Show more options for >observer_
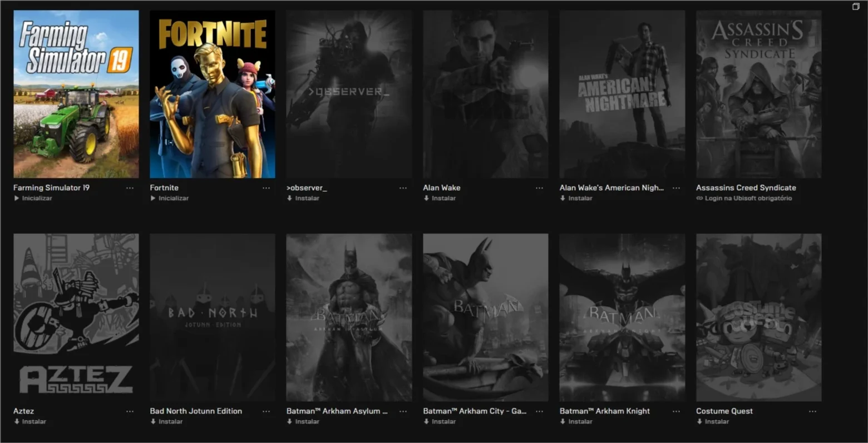 point(403,188)
